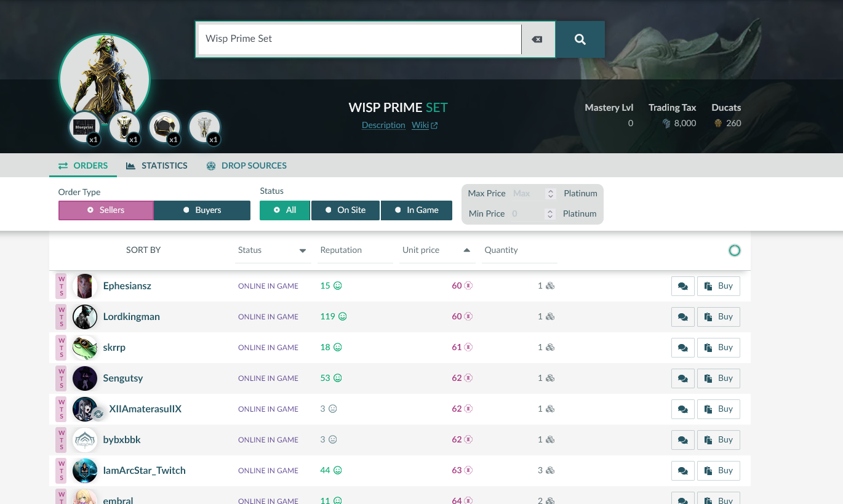The height and width of the screenshot is (504, 843).
Task: Open the silver winged component thumbnail
Action: [204, 127]
